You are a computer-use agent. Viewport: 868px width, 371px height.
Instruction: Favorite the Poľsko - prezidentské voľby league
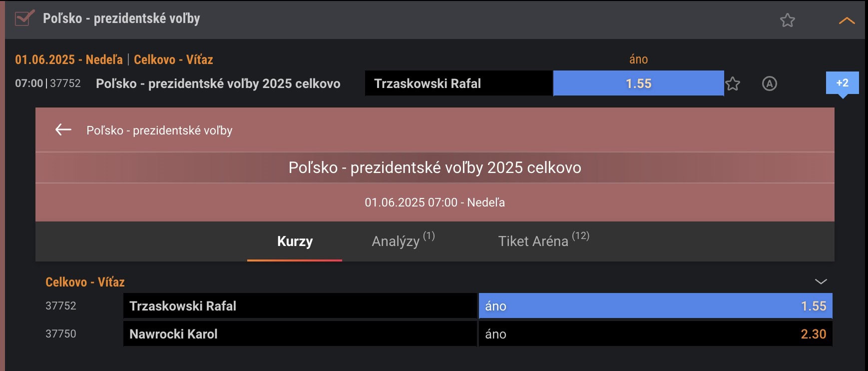(x=787, y=20)
